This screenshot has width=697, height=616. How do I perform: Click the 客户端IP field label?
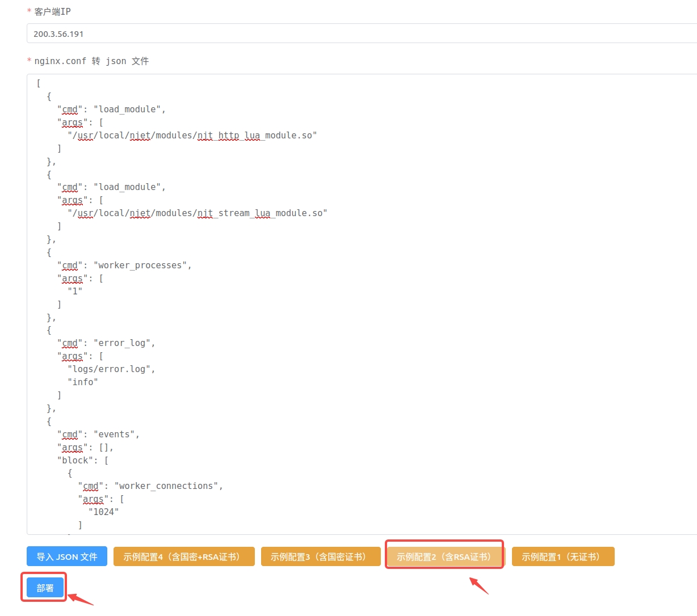click(52, 11)
